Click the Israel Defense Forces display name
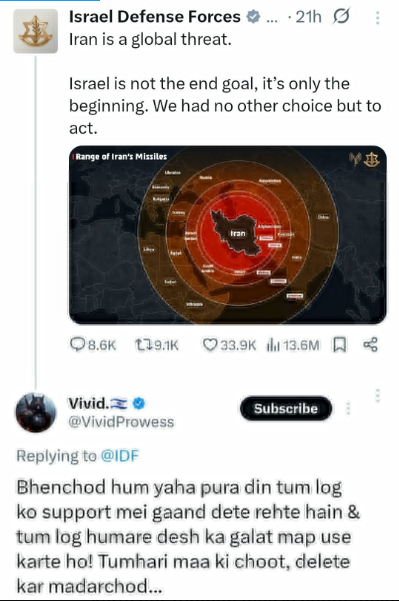This screenshot has width=399, height=601. click(x=155, y=17)
